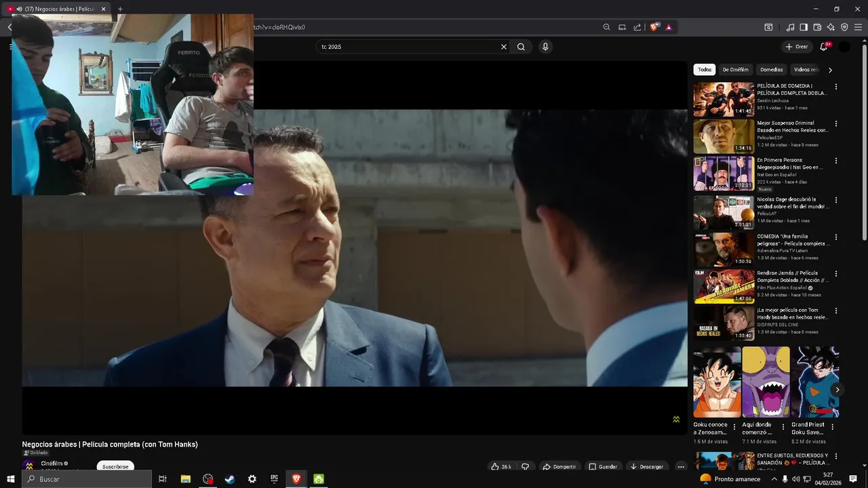Click the Pronto amanece weather widget
The height and width of the screenshot is (488, 868).
pos(731,479)
